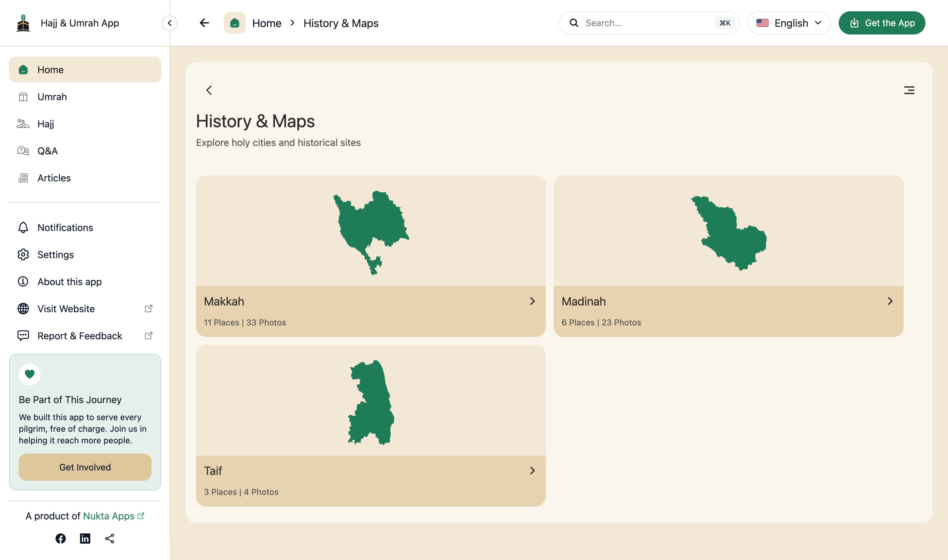Click History & Maps breadcrumb text
The width and height of the screenshot is (948, 560).
341,24
